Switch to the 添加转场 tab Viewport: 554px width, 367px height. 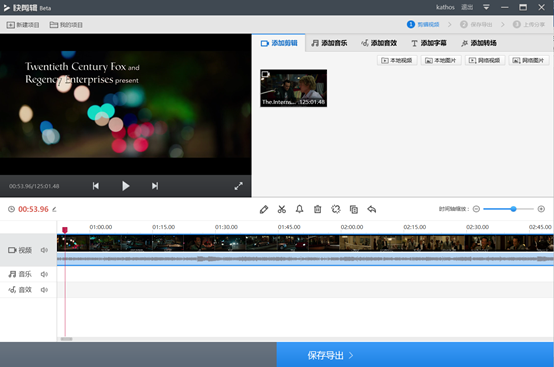point(479,43)
